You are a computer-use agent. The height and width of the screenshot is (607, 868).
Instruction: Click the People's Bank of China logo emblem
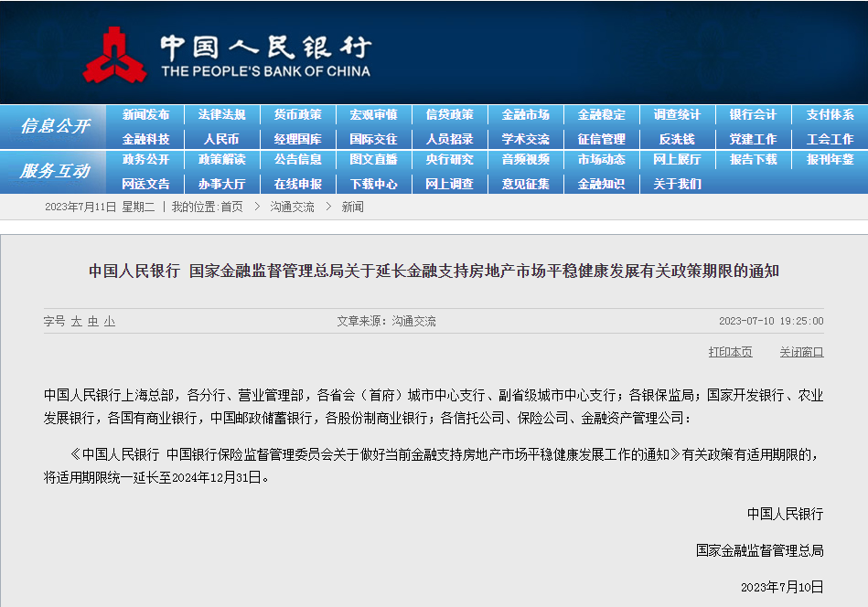(x=115, y=55)
